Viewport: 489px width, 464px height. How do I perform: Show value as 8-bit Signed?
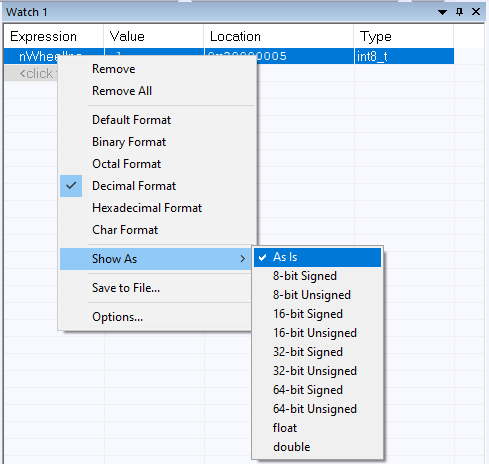click(x=317, y=276)
